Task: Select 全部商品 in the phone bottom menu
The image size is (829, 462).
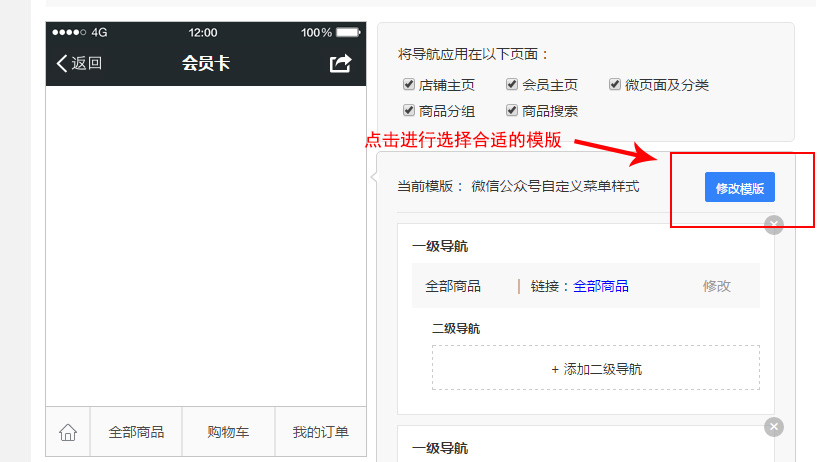Action: coord(136,433)
